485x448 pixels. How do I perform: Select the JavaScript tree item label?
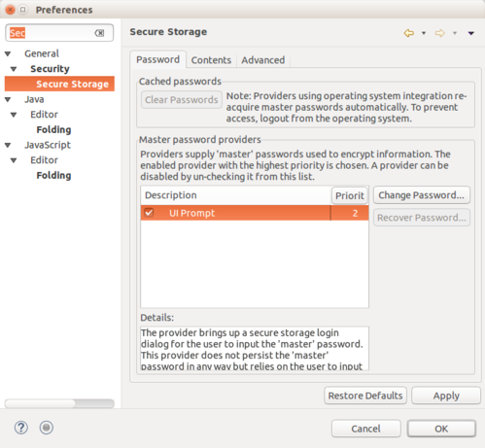click(x=48, y=145)
